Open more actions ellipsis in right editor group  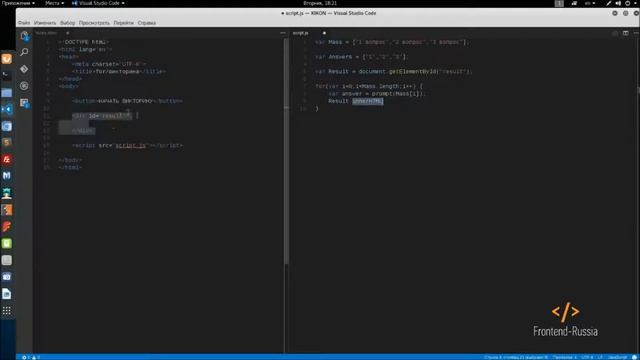(x=636, y=33)
